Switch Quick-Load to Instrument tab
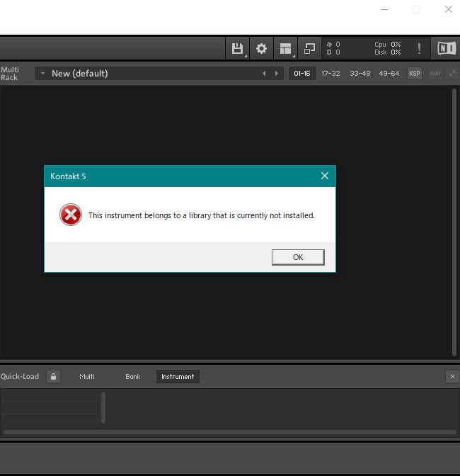Image resolution: width=460 pixels, height=476 pixels. click(178, 377)
